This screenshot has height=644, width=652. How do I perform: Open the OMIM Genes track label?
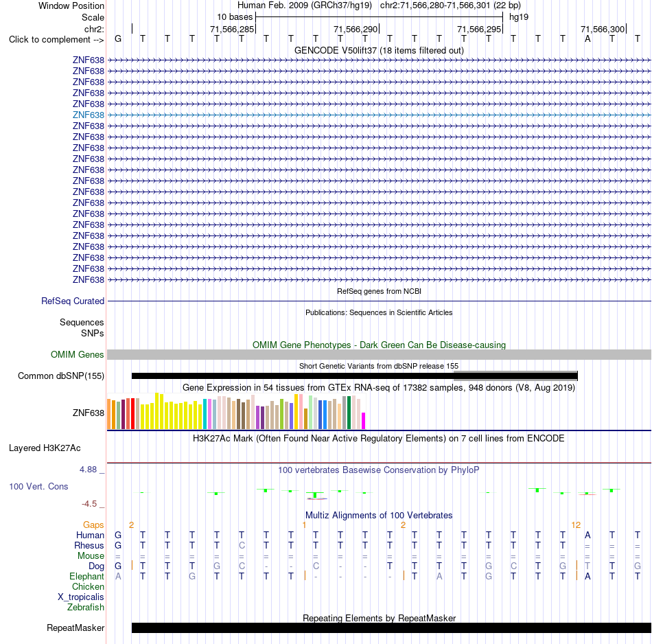(x=78, y=354)
